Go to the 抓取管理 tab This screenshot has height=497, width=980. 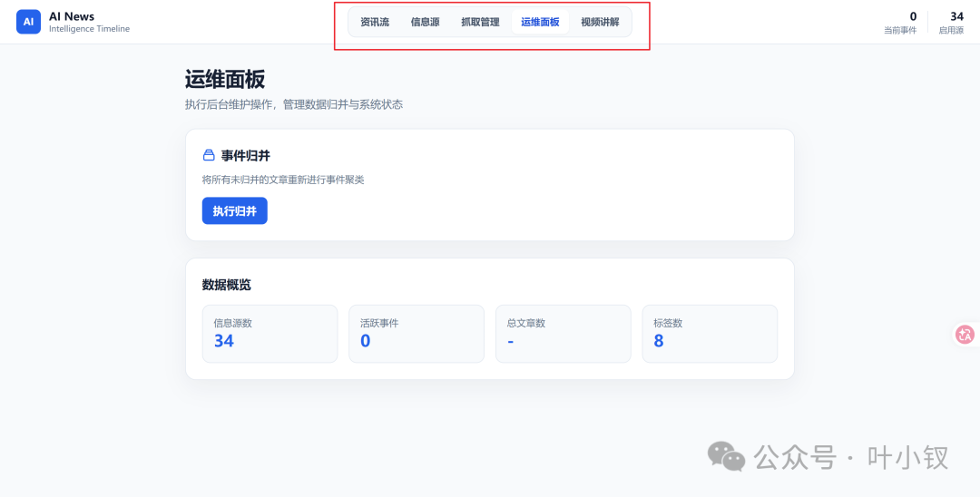[x=480, y=22]
